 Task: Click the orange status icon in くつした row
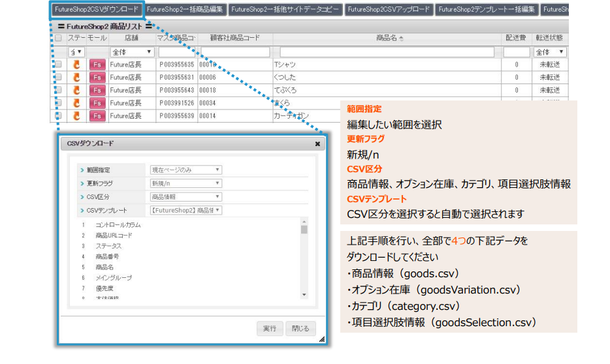coord(76,78)
